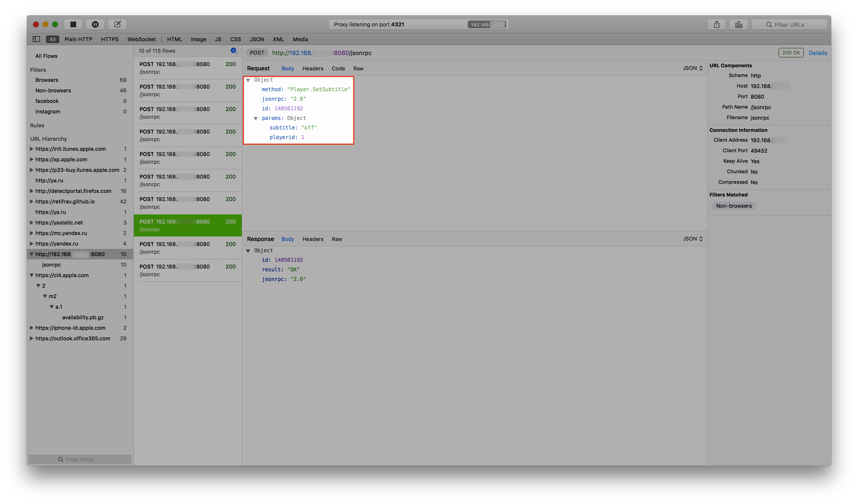Collapse the a.1 folder node
The height and width of the screenshot is (504, 858).
click(52, 307)
